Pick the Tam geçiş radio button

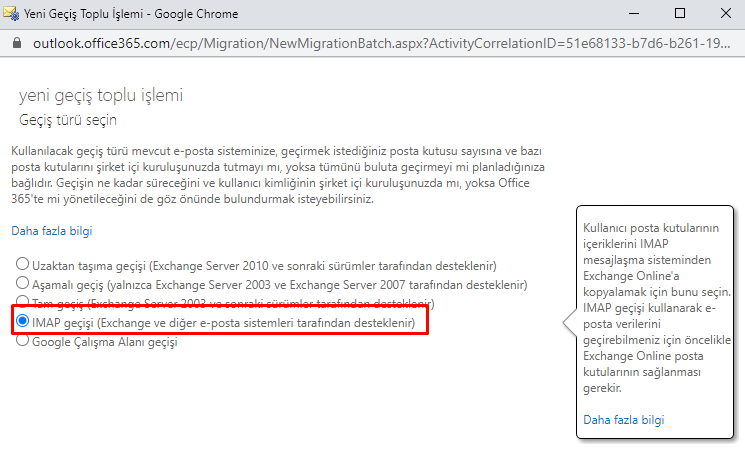22,303
